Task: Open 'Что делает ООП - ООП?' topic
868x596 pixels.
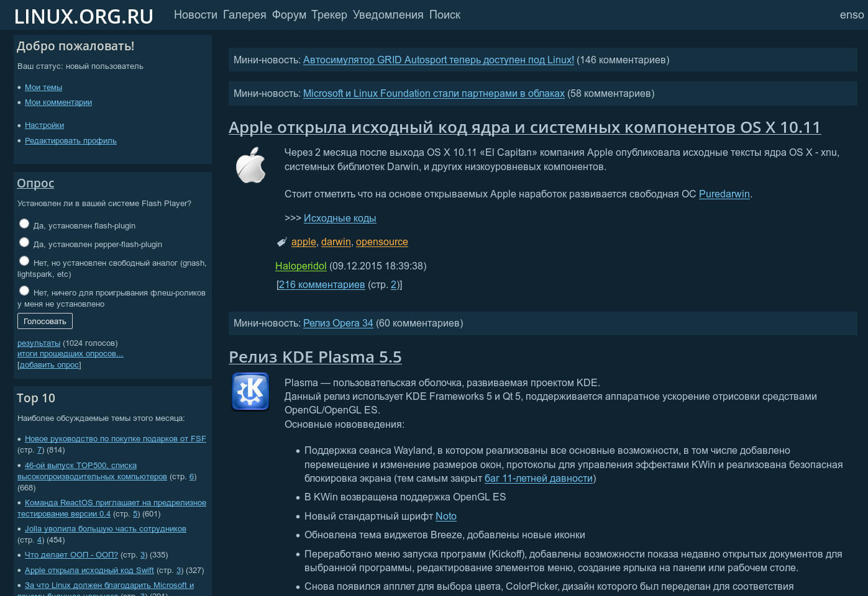Action: point(71,555)
